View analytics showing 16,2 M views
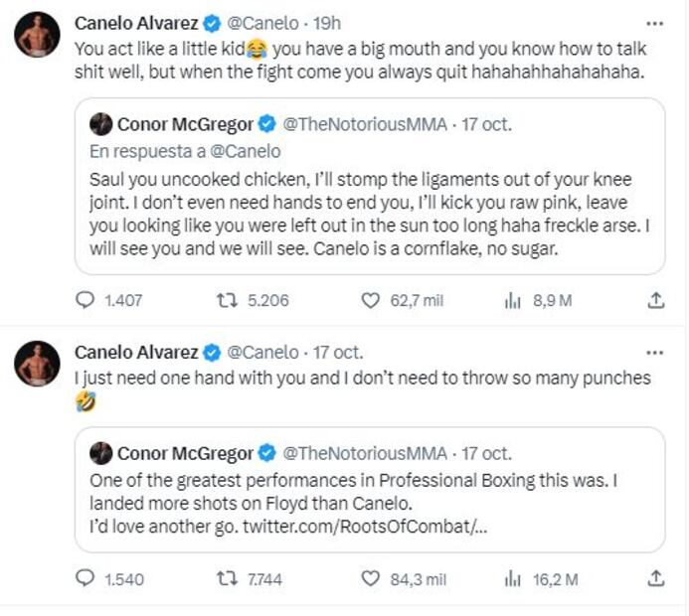Image resolution: width=689 pixels, height=616 pixels. click(x=513, y=578)
